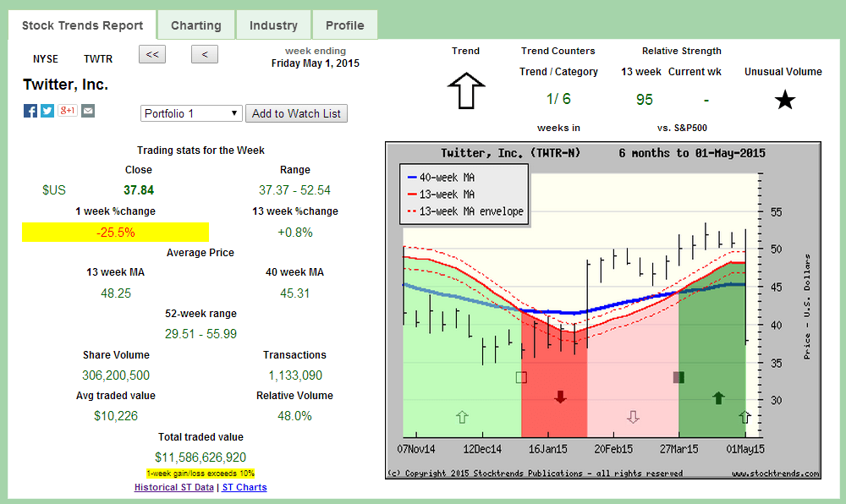Click the 1-week gain/loss exceeds 10% notice
Viewport: 846px width, 504px height.
click(201, 474)
